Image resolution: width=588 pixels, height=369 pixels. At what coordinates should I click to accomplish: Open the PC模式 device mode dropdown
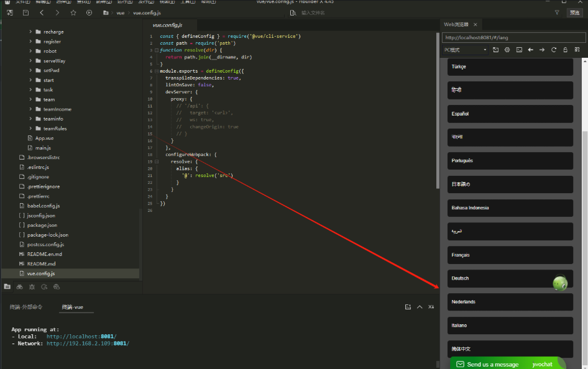coord(465,50)
